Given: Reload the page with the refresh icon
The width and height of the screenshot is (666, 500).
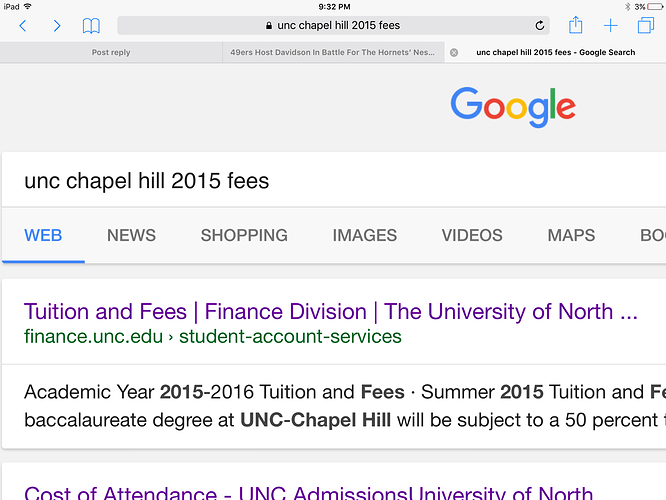Looking at the screenshot, I should [539, 25].
